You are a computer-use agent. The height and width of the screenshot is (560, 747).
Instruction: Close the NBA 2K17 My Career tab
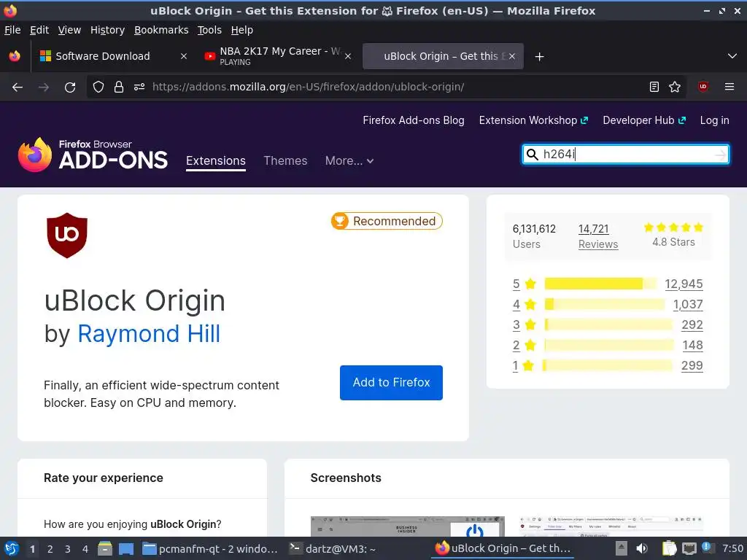coord(348,56)
